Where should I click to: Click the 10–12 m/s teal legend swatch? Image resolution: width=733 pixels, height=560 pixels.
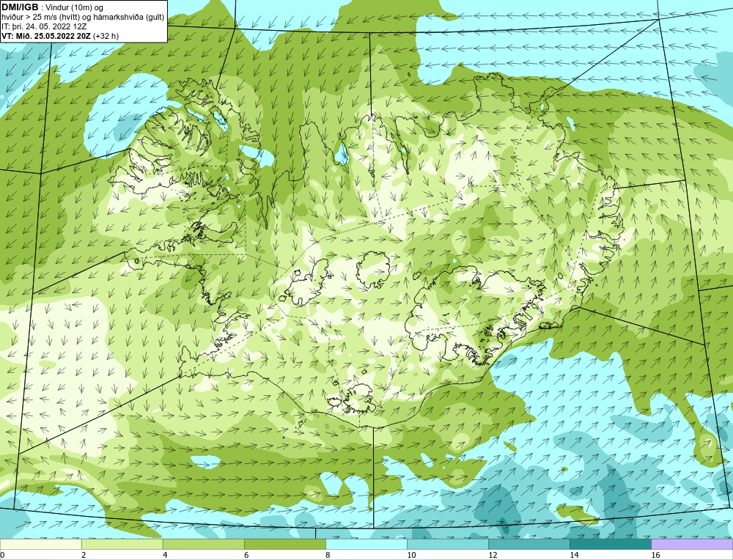[x=447, y=545]
